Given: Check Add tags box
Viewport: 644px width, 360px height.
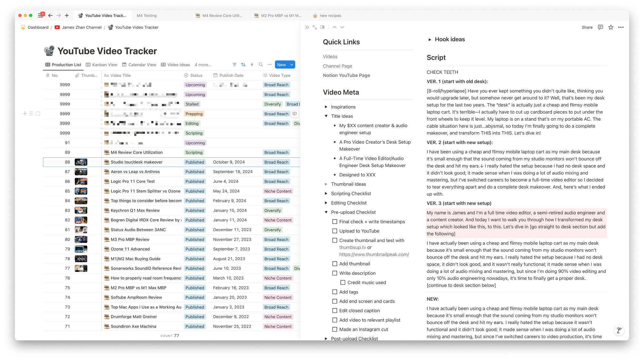Looking at the screenshot, I should click(x=335, y=292).
